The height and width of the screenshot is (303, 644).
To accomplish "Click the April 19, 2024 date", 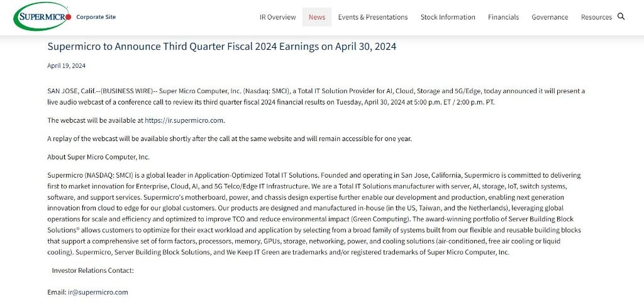I will click(66, 66).
